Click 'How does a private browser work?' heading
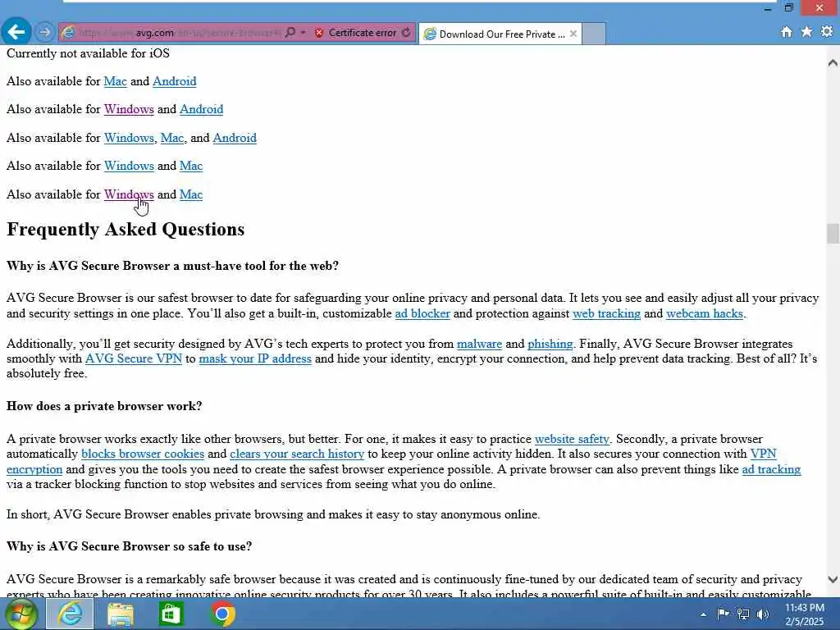 (x=104, y=406)
